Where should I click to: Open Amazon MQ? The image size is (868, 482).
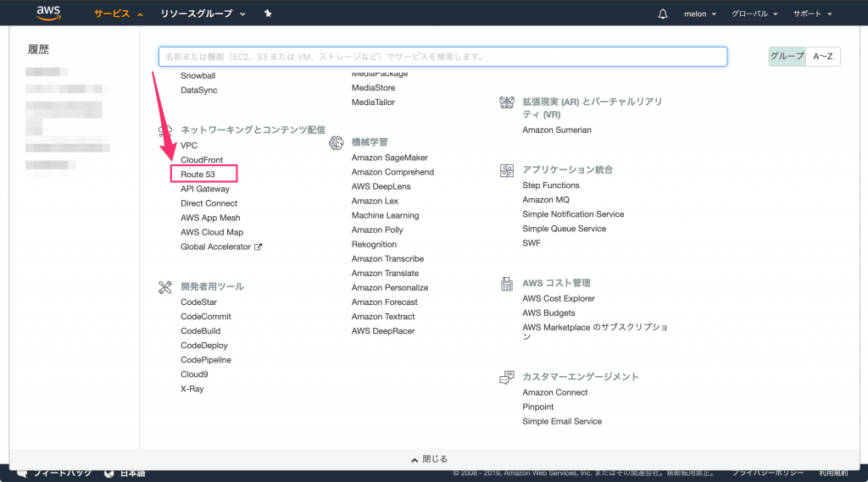546,200
